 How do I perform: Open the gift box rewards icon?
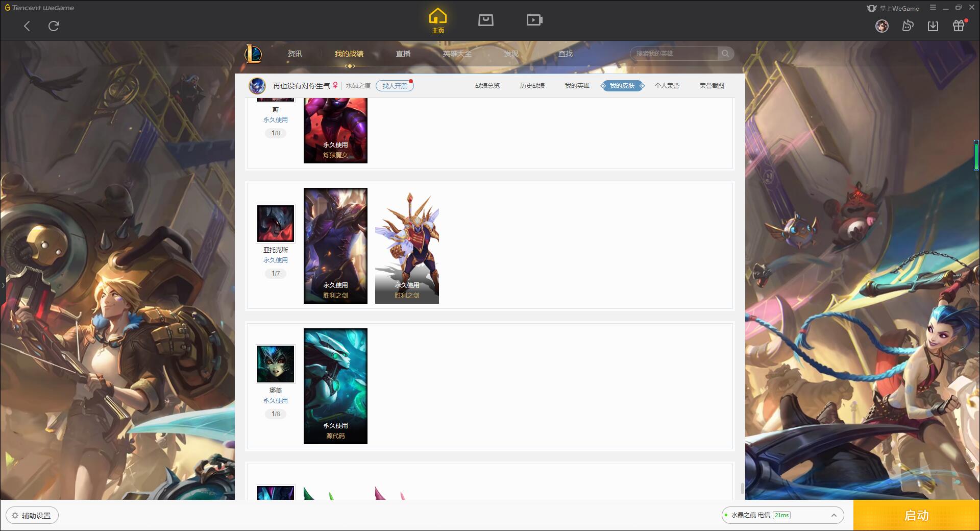click(x=959, y=26)
